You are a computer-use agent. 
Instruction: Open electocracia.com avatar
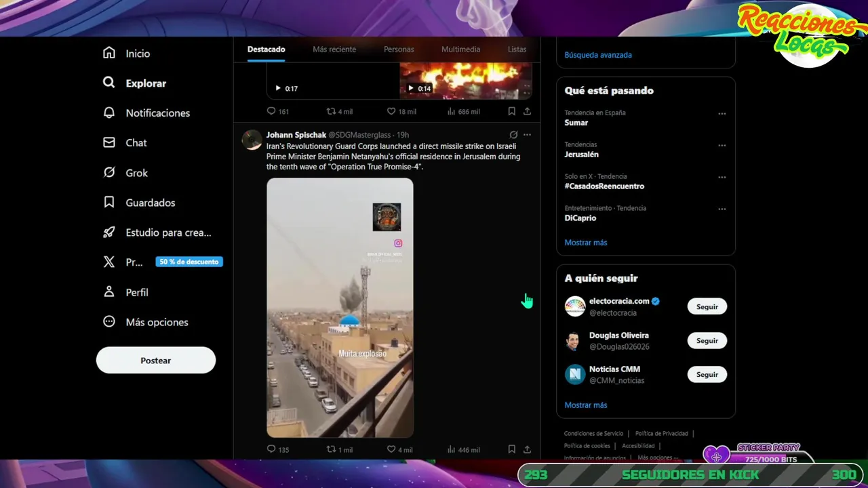click(x=575, y=306)
